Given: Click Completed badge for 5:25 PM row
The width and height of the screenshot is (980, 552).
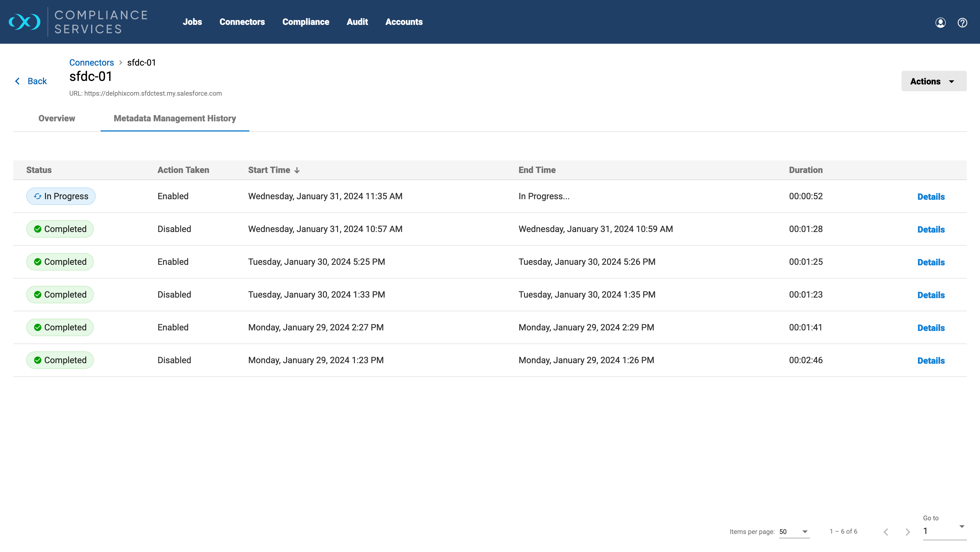Looking at the screenshot, I should click(60, 262).
